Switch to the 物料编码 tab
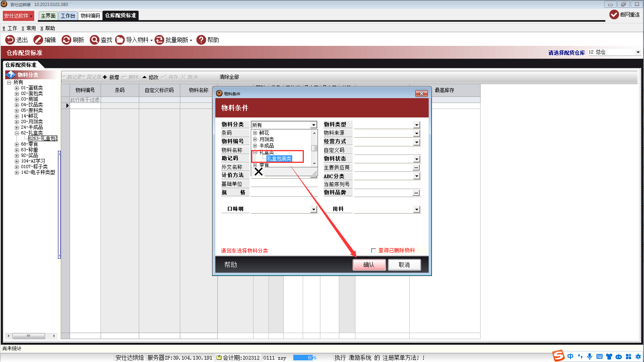This screenshot has height=362, width=644. coord(90,16)
